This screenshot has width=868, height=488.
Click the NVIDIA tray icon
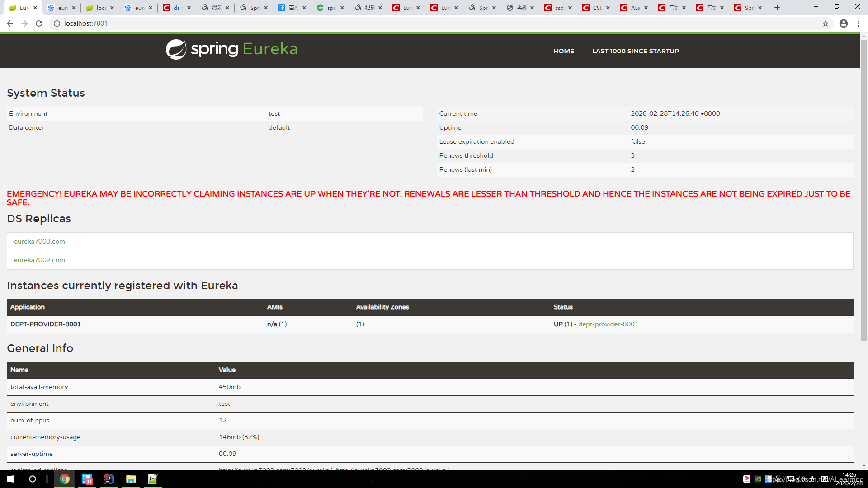758,479
